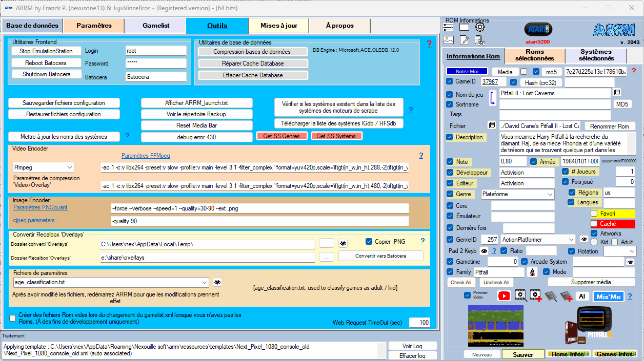
Task: Switch to Systèmes sélectionnés tab
Action: (x=596, y=55)
